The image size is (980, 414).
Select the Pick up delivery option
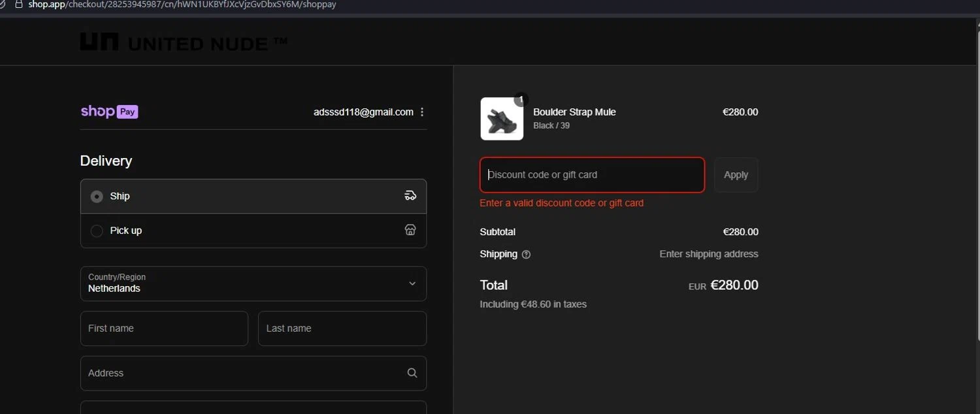click(253, 231)
